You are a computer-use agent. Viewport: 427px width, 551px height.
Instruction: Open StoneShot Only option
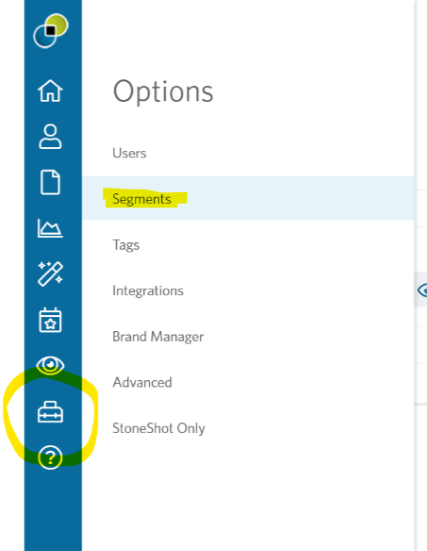click(x=159, y=428)
